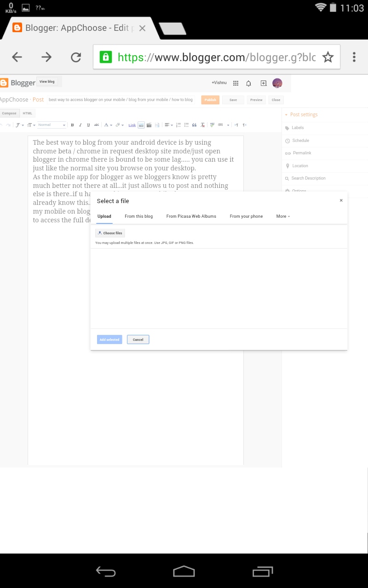Tap the green padlock security icon
This screenshot has width=368, height=588.
106,57
